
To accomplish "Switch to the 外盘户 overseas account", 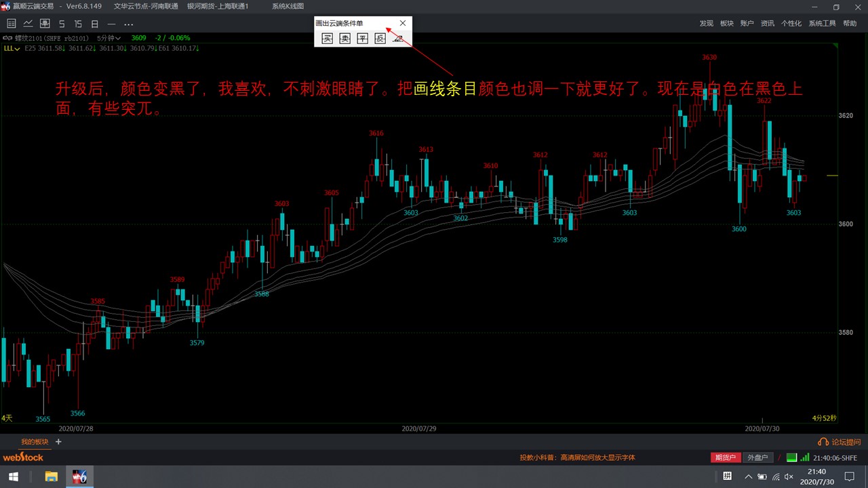I will pyautogui.click(x=757, y=457).
